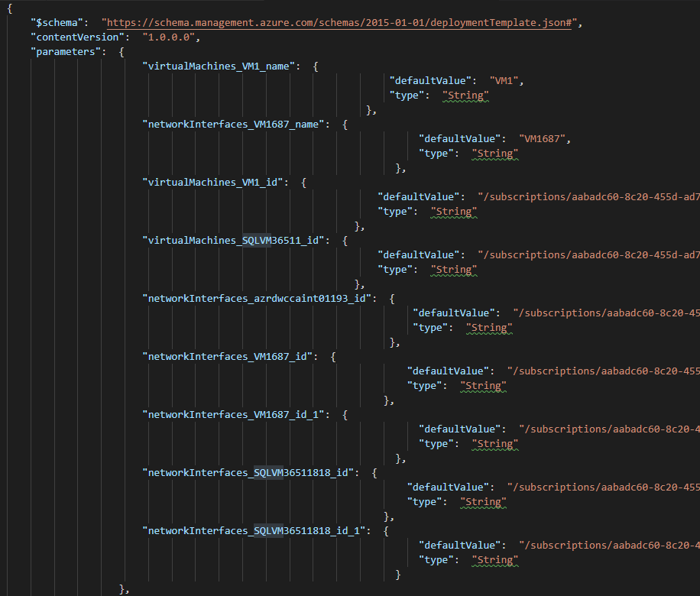
Task: Click "String" type under networkInterfaces_SQLVM36511818_id_1
Action: click(494, 560)
